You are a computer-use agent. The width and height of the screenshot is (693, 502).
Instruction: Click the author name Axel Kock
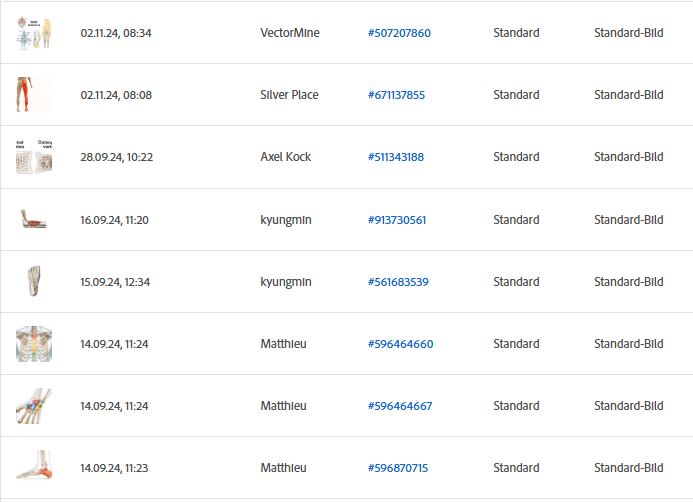[x=286, y=157]
